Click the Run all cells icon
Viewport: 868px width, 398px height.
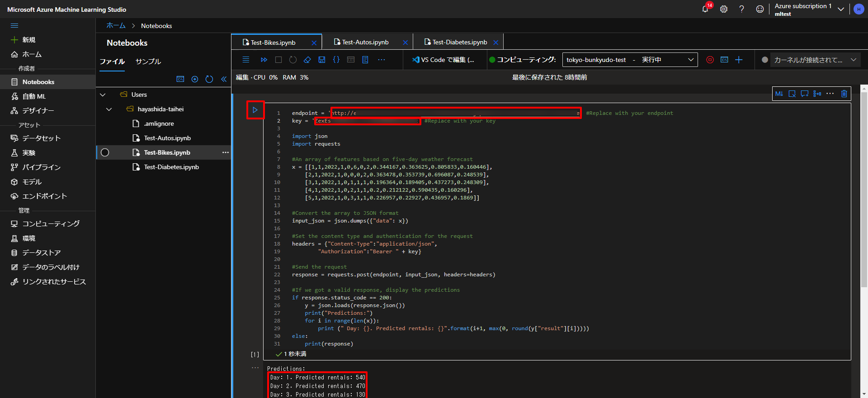click(264, 60)
